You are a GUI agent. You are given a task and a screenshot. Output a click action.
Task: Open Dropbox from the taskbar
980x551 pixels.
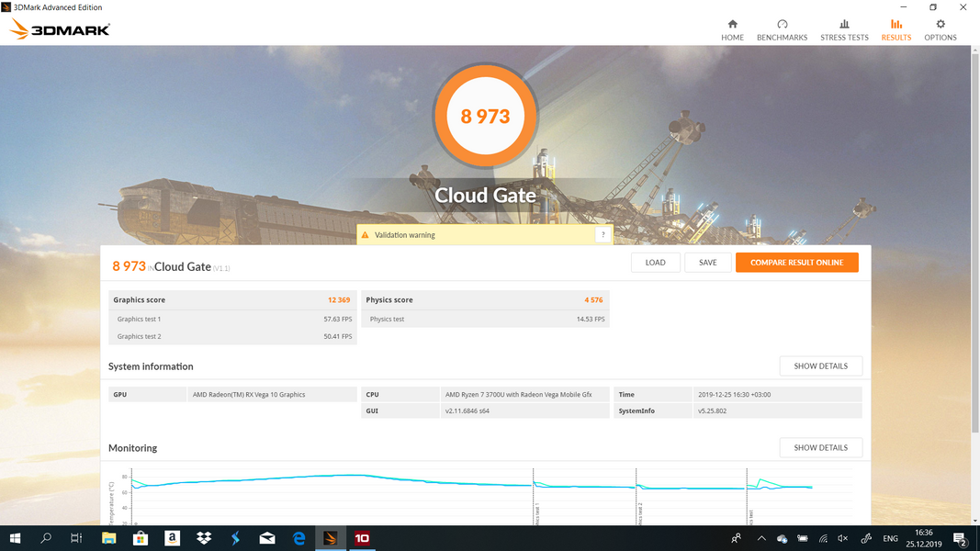204,538
